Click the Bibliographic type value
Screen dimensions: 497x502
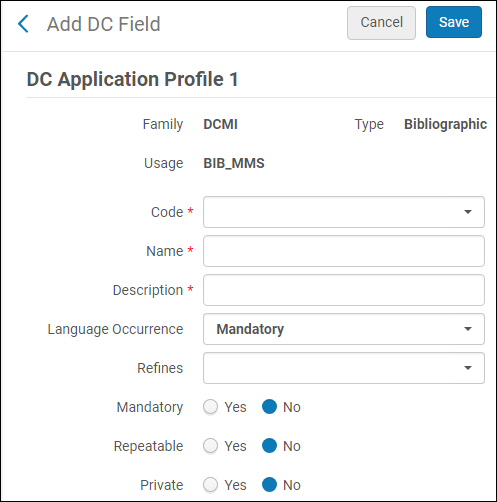click(x=445, y=124)
